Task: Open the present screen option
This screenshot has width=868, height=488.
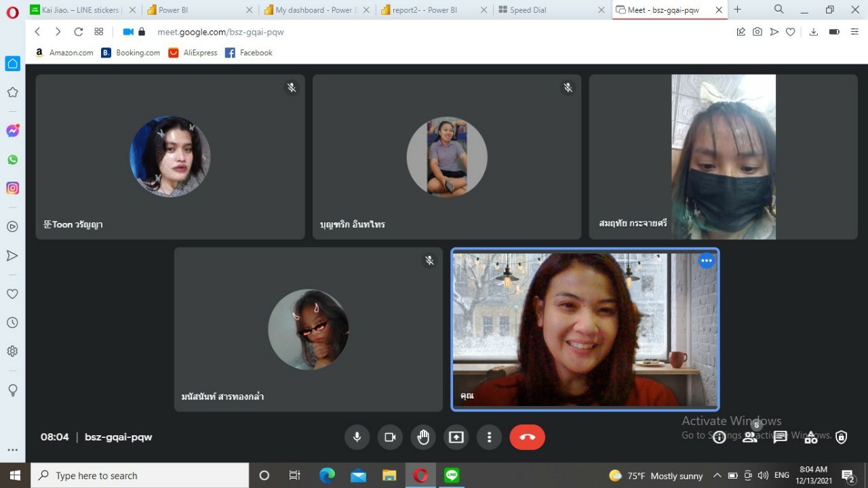Action: coord(456,437)
